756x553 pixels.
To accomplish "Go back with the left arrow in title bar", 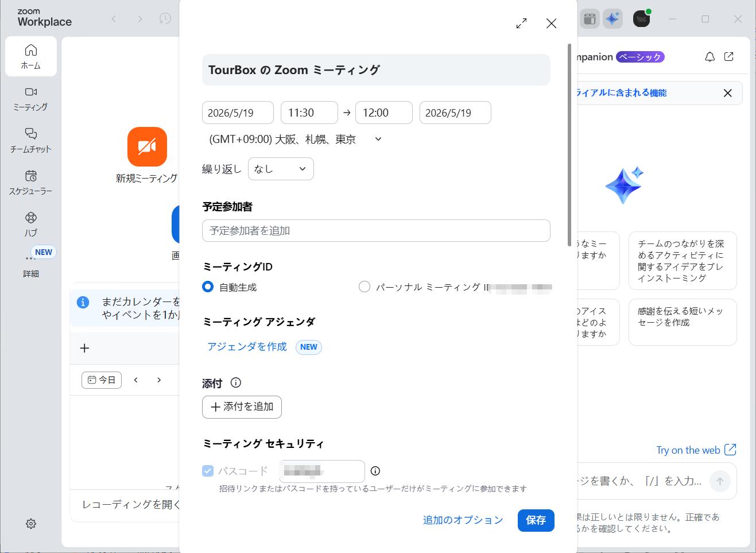I will [x=114, y=19].
